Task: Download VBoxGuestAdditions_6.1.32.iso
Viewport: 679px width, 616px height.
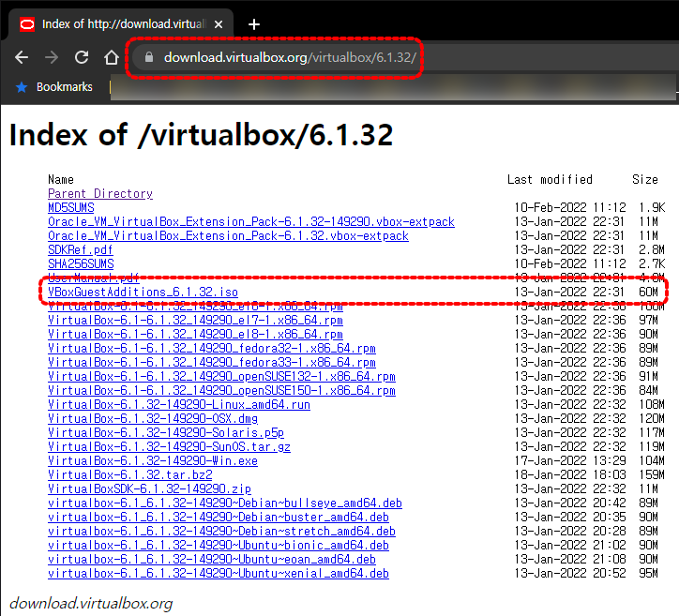Action: pos(143,293)
